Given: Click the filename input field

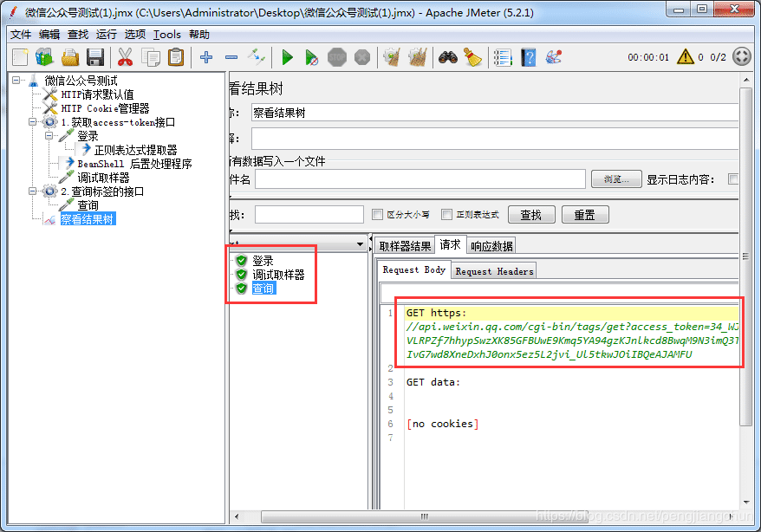Looking at the screenshot, I should click(420, 179).
